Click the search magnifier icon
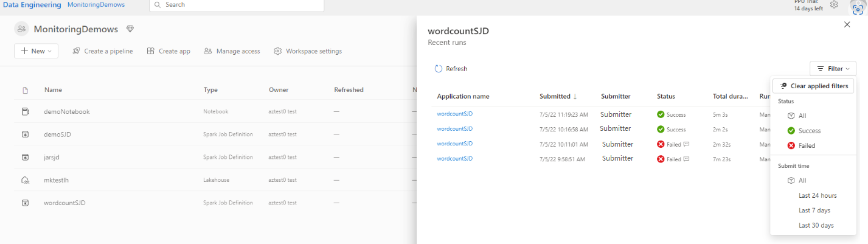Screen dimensions: 868x244 click(x=158, y=5)
